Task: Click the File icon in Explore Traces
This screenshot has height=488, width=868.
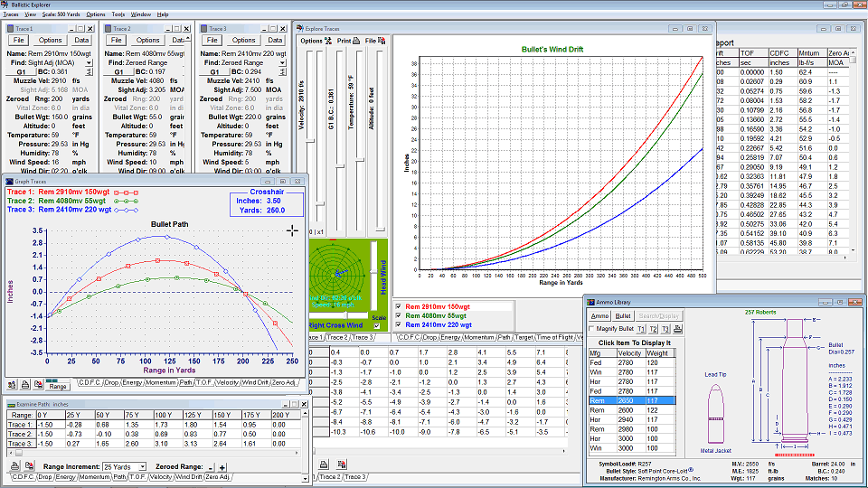Action: pyautogui.click(x=383, y=41)
